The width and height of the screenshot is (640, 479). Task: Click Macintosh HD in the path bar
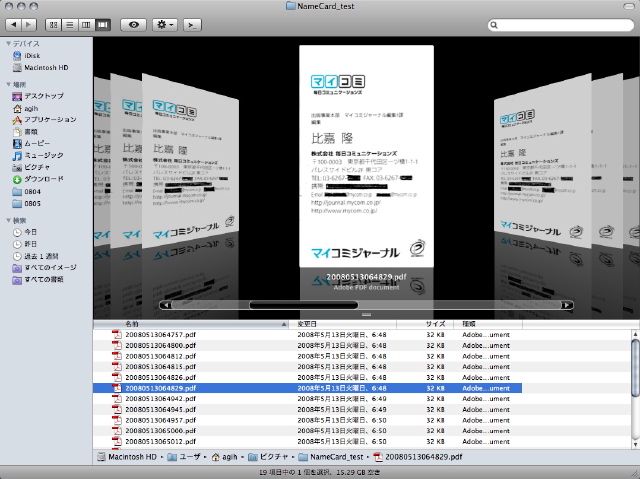127,457
